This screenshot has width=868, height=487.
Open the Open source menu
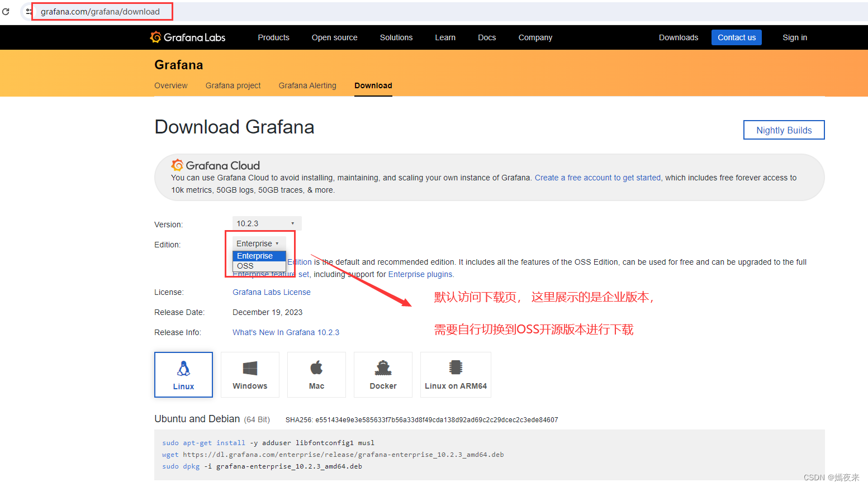334,37
